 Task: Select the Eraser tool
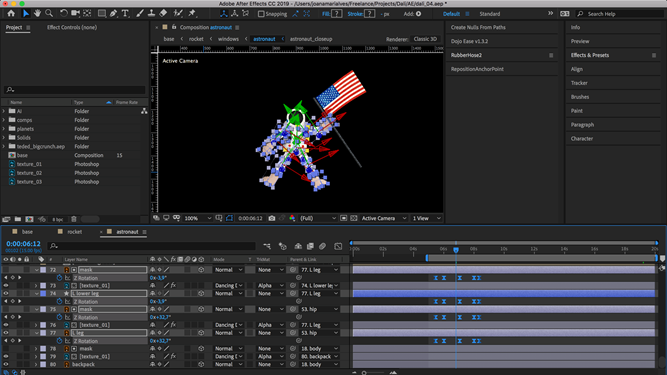163,14
